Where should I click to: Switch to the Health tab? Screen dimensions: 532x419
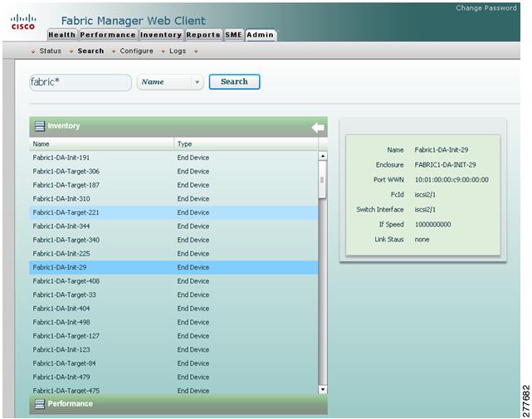click(x=61, y=35)
